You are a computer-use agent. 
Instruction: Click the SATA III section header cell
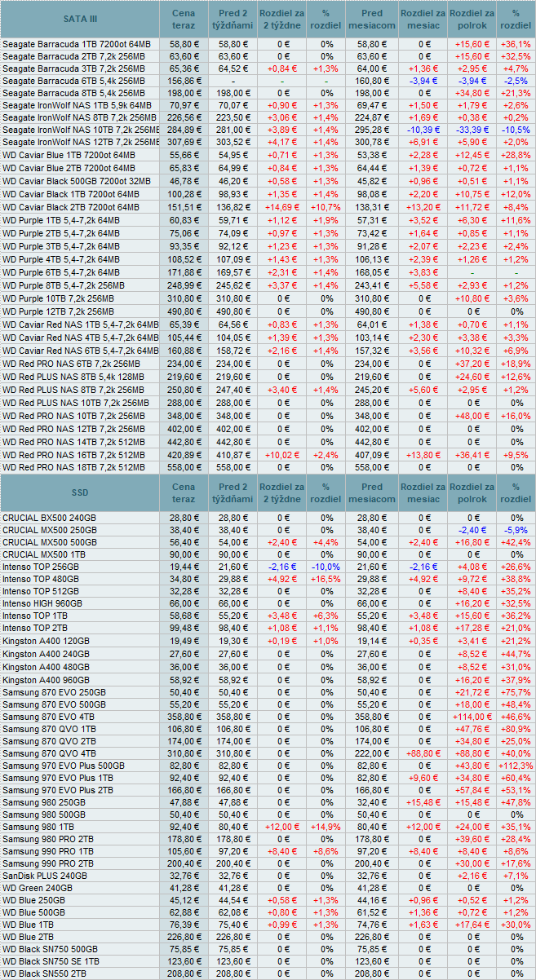click(80, 19)
